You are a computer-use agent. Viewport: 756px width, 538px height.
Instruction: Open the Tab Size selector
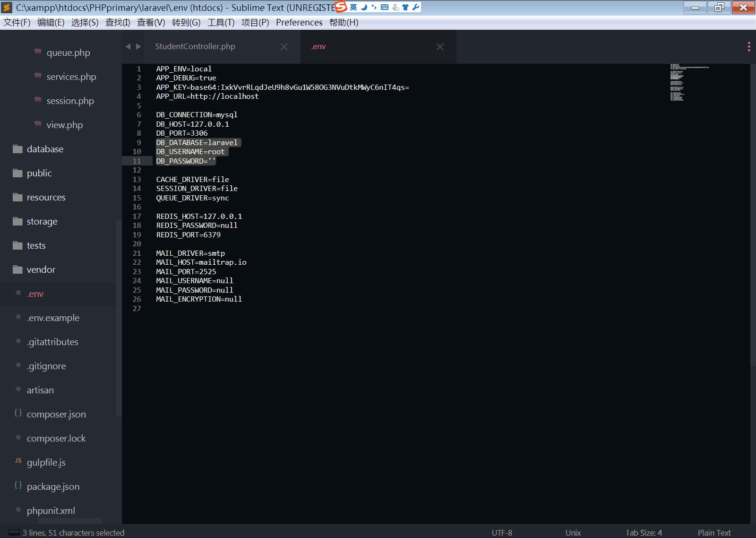coord(644,532)
